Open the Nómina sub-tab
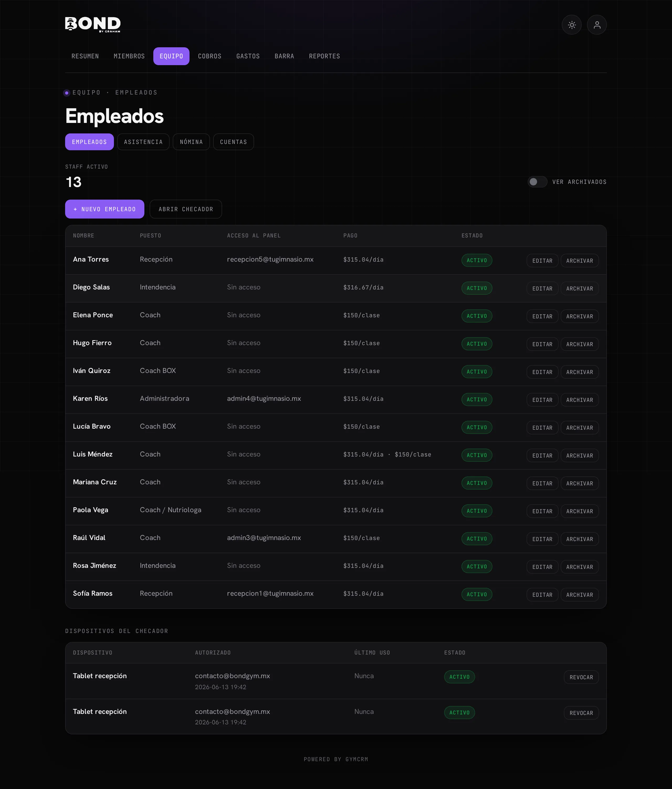Image resolution: width=672 pixels, height=789 pixels. pyautogui.click(x=191, y=142)
